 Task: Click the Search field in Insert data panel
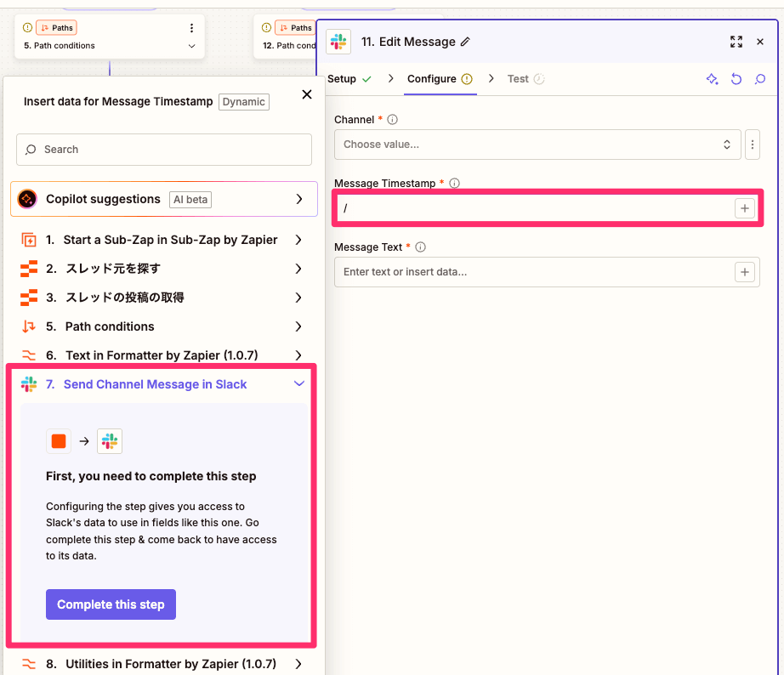pos(164,150)
